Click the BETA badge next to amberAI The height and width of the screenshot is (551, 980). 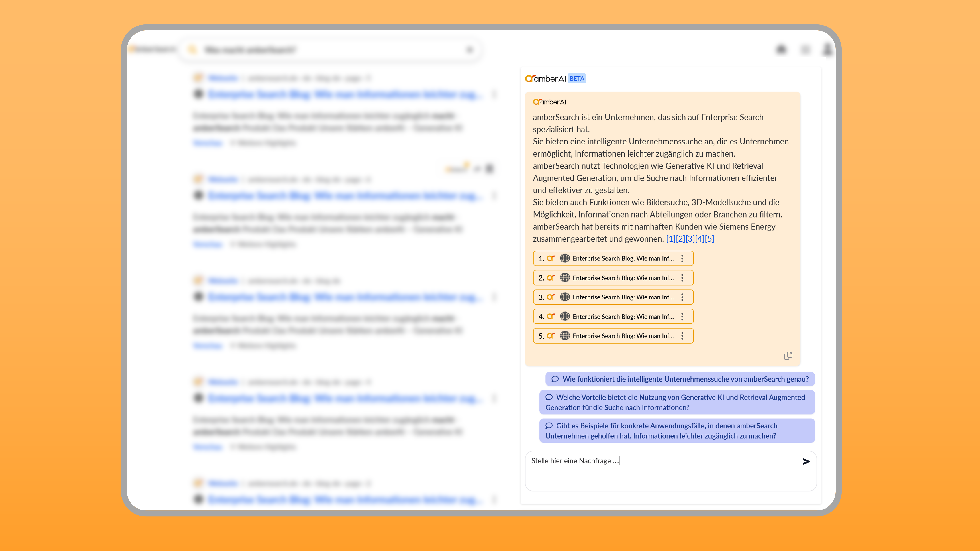(x=577, y=79)
